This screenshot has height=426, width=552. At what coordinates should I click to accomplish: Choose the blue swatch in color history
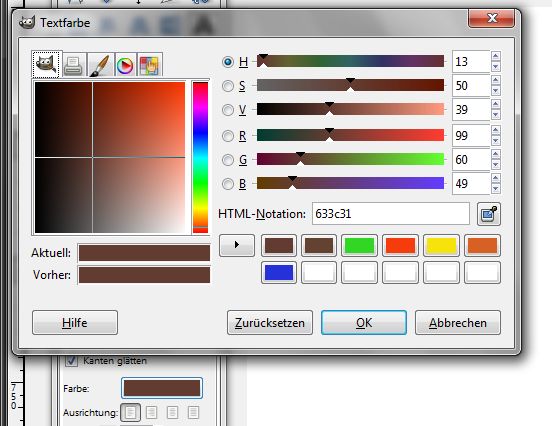(279, 272)
